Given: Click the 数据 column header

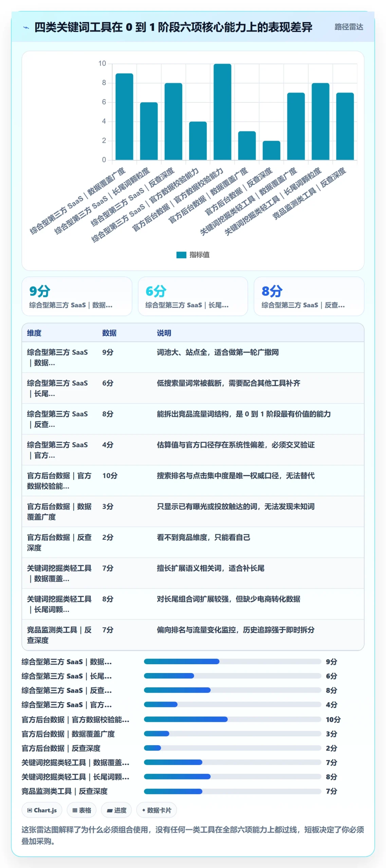Looking at the screenshot, I should coord(109,333).
